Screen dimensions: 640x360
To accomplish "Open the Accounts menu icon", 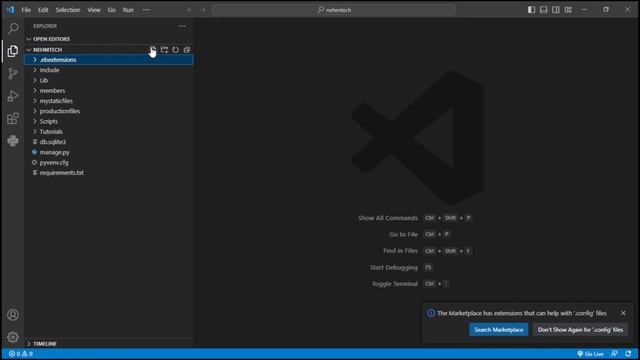I will pyautogui.click(x=13, y=315).
